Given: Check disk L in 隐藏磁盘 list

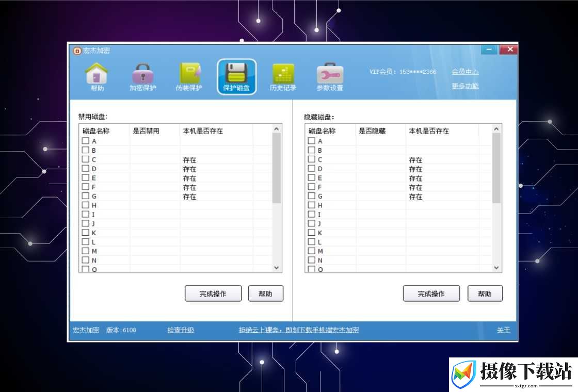Looking at the screenshot, I should point(312,242).
